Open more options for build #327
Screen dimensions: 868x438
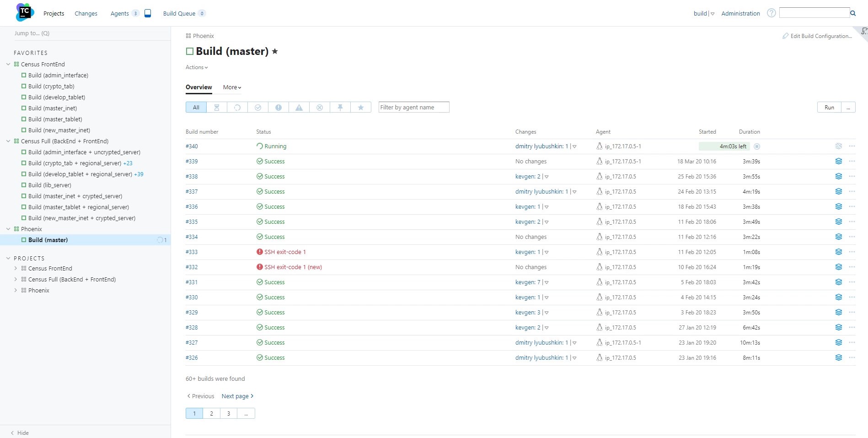[x=852, y=342]
